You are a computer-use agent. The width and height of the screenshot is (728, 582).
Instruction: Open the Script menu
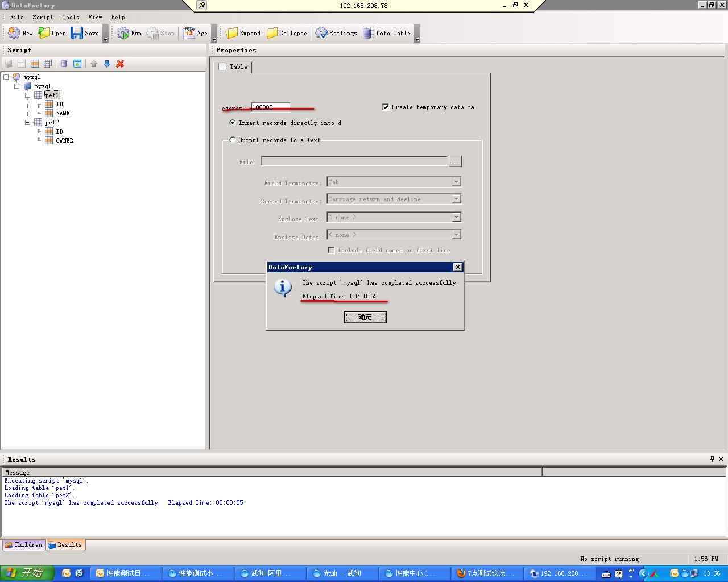[x=43, y=18]
